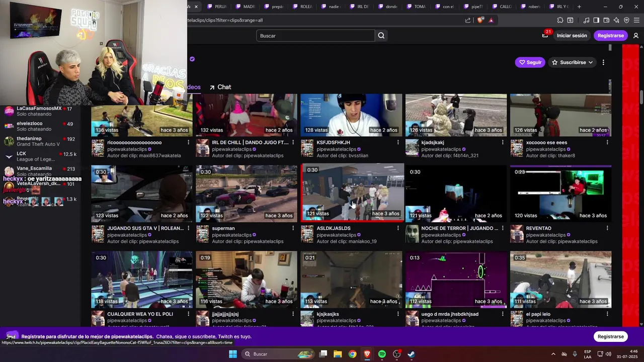This screenshot has height=362, width=644.
Task: Open options menu for ASLDKJASLDS clip
Action: click(x=398, y=228)
